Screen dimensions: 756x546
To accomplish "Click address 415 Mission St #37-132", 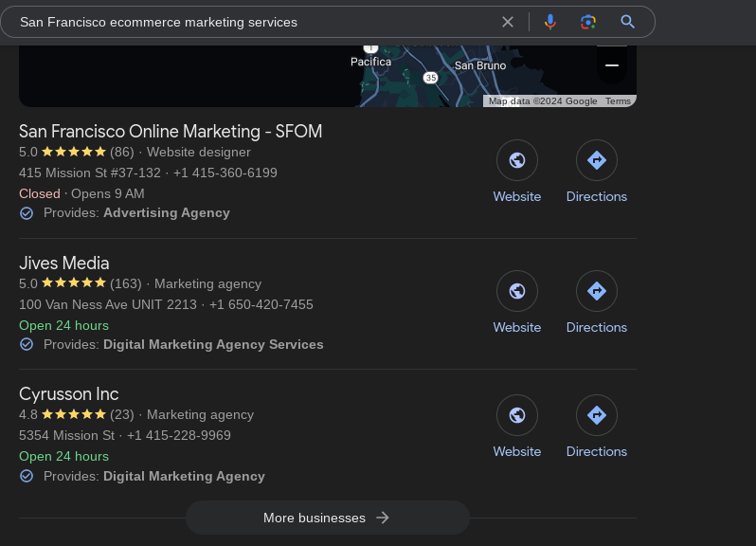I will pyautogui.click(x=90, y=173).
